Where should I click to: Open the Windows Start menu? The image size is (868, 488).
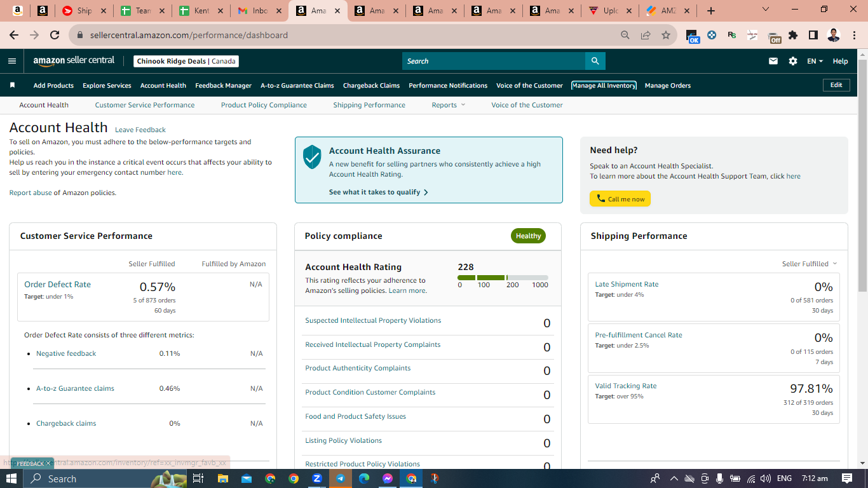tap(11, 478)
